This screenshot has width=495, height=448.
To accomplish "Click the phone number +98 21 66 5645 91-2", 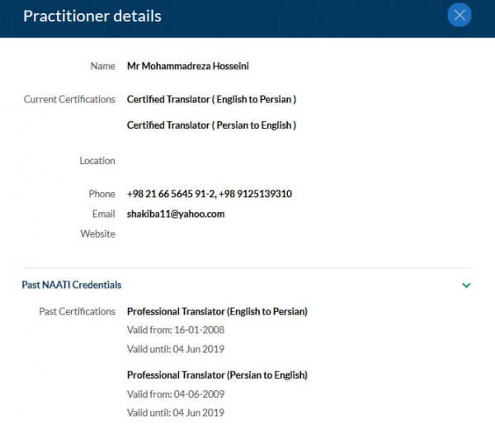I will [171, 194].
